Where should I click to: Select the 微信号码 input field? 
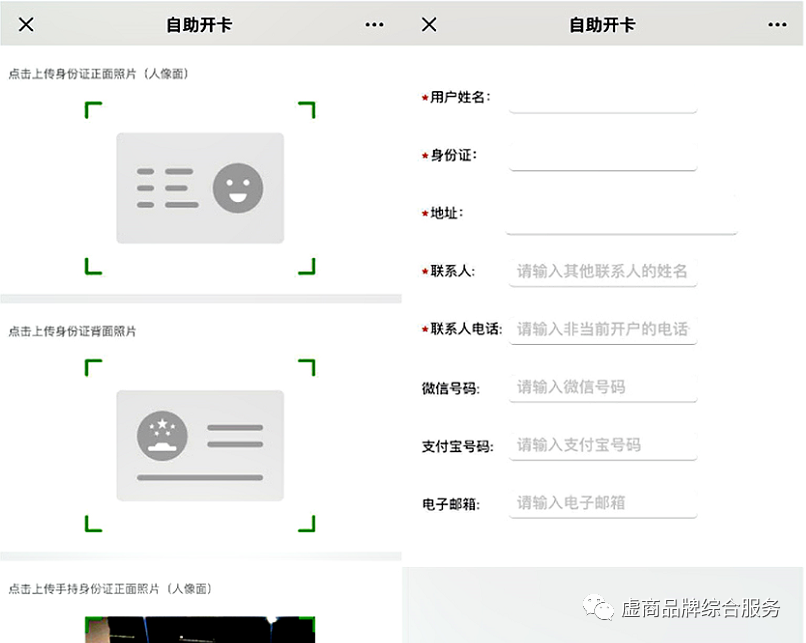602,387
